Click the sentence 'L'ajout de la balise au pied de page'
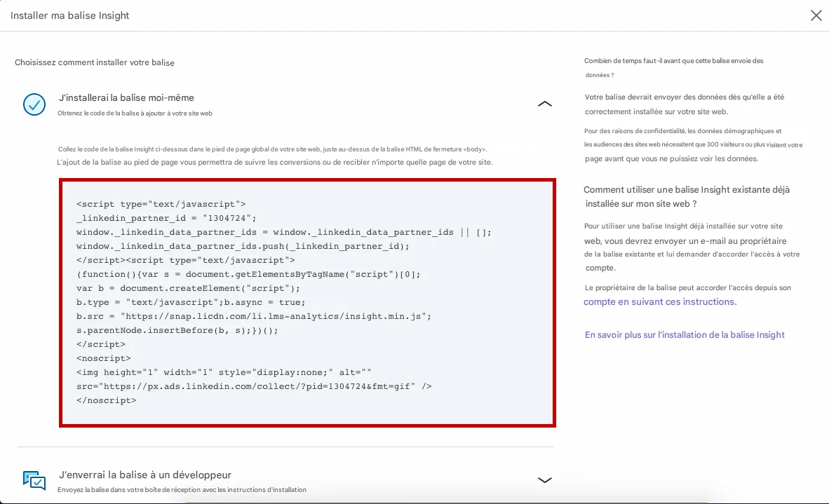 274,162
